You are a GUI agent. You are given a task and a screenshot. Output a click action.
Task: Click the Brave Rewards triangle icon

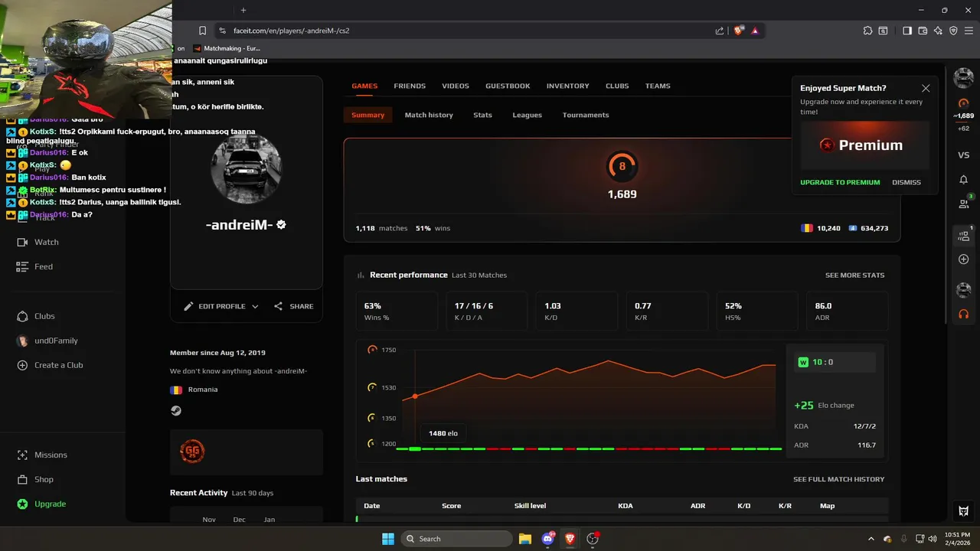(755, 31)
